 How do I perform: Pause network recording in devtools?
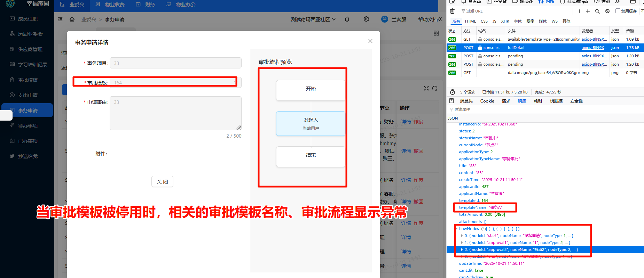click(578, 11)
